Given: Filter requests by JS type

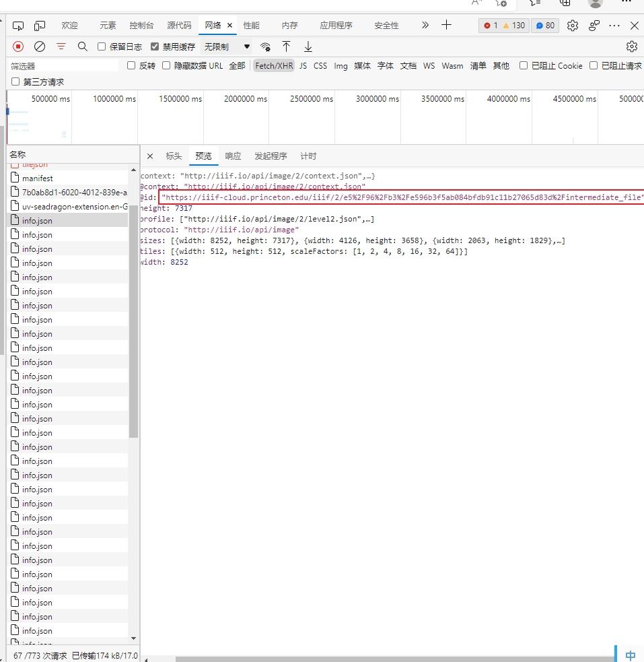Looking at the screenshot, I should point(303,66).
